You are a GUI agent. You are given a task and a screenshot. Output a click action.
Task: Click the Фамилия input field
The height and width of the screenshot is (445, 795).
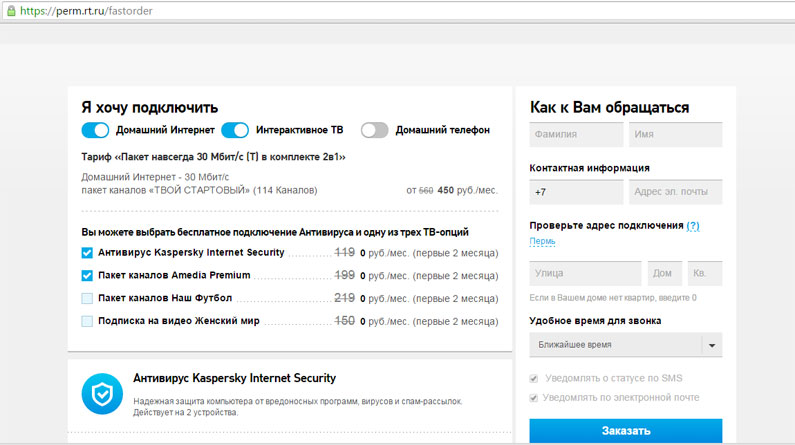tap(576, 135)
